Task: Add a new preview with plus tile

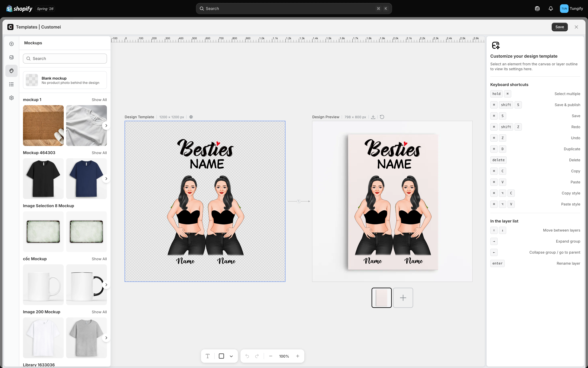Action: point(403,298)
